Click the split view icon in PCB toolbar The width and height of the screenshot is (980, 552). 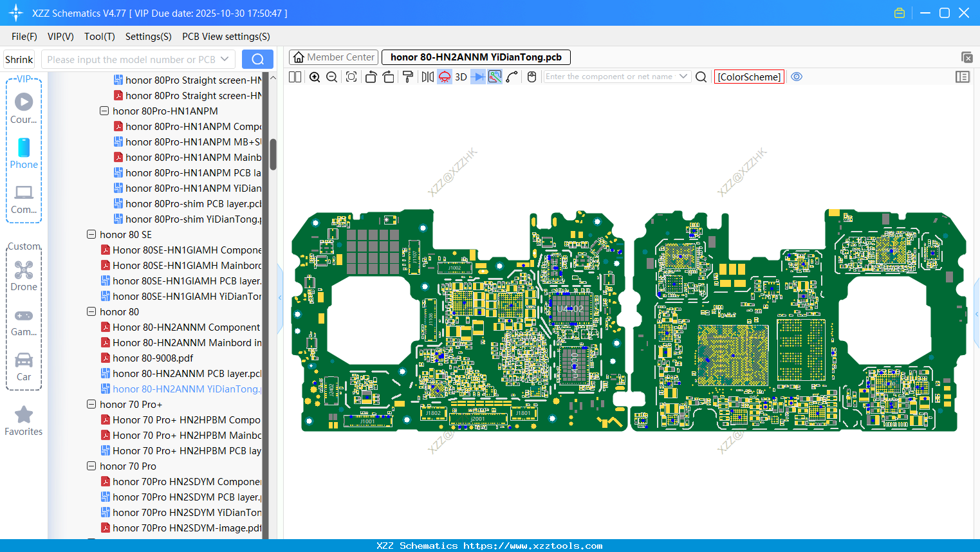point(295,77)
